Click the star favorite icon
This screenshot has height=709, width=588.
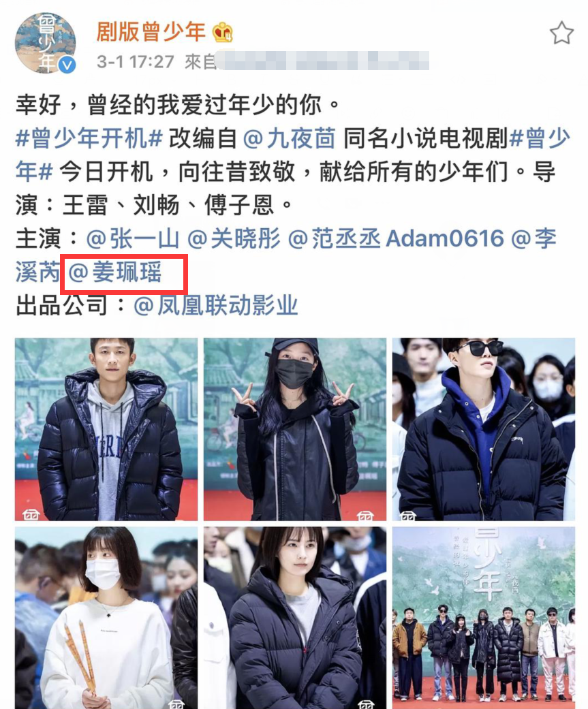(x=561, y=33)
